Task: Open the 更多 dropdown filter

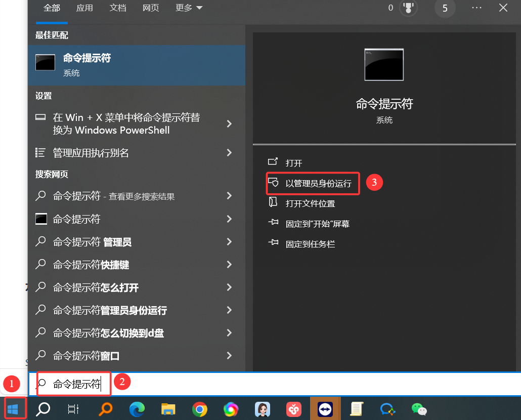Action: (189, 8)
